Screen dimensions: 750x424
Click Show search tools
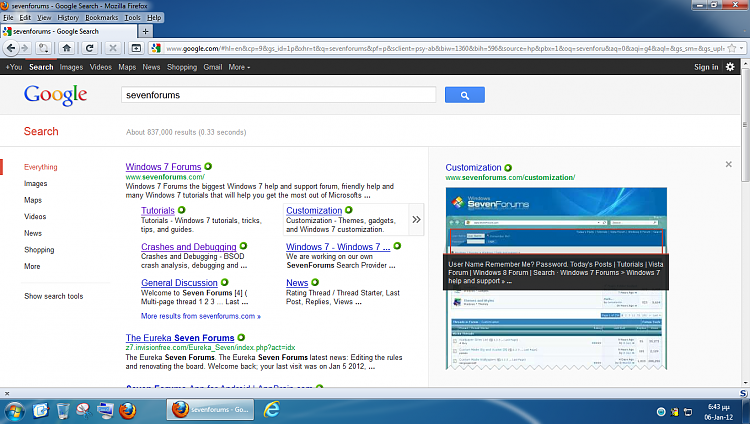pos(54,296)
